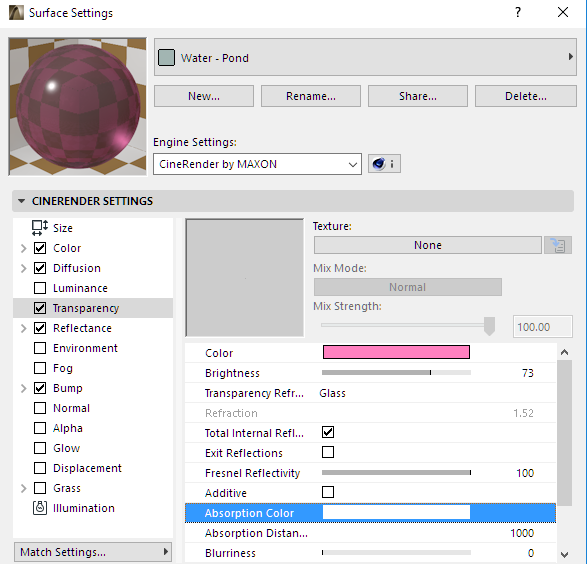Toggle the Diffusion channel checkbox

(x=40, y=268)
